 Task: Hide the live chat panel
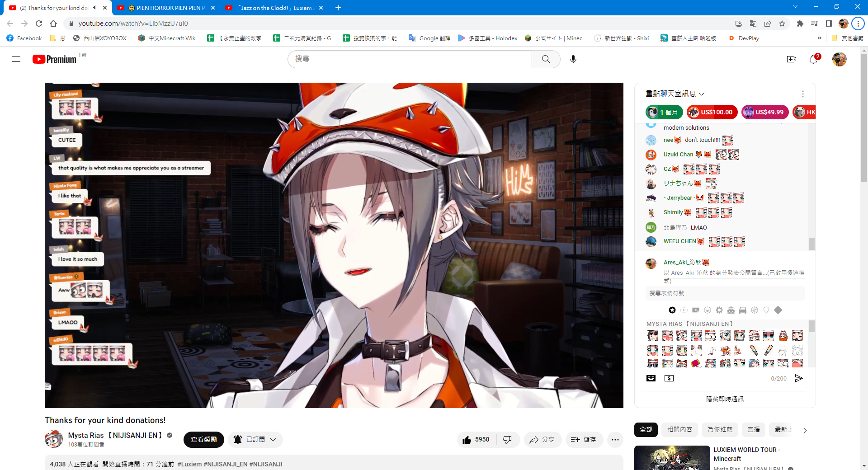pos(725,399)
